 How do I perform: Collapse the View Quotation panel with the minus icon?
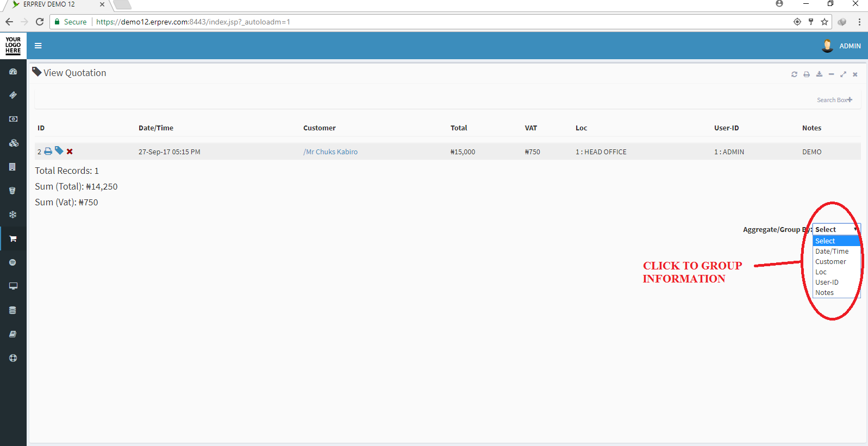831,74
